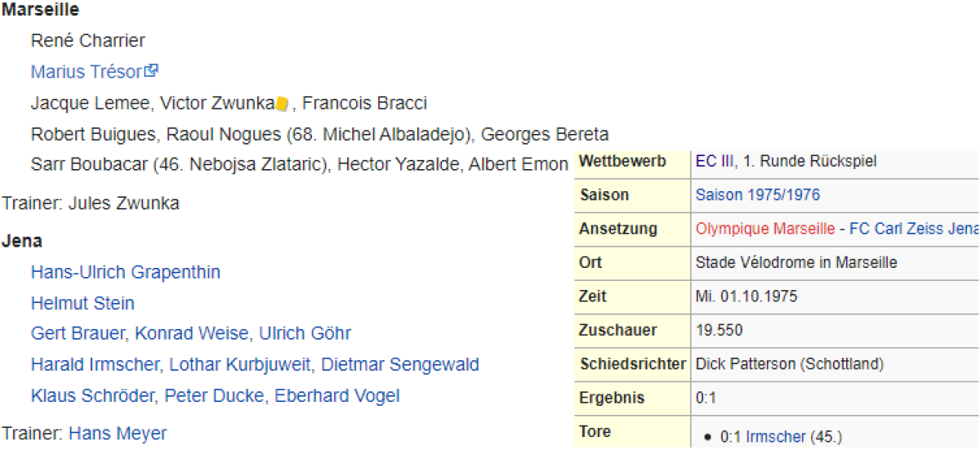Click Harald Irmscher in the Jena lineup
Screen dimensions: 980x450
95,364
